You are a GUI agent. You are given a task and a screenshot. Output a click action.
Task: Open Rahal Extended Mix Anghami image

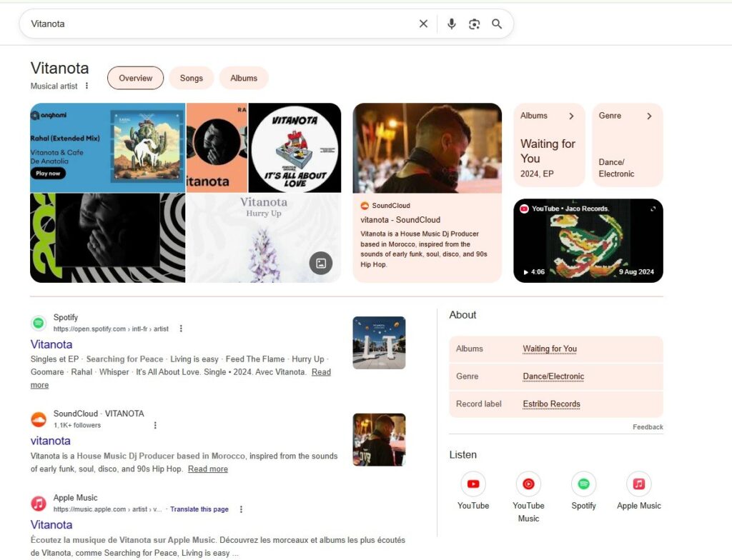point(107,147)
